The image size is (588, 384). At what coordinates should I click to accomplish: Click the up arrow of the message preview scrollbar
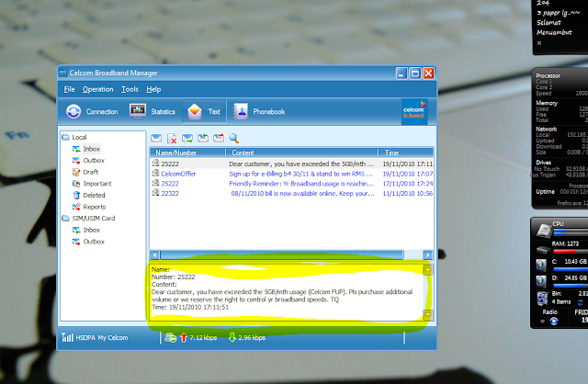click(x=427, y=269)
